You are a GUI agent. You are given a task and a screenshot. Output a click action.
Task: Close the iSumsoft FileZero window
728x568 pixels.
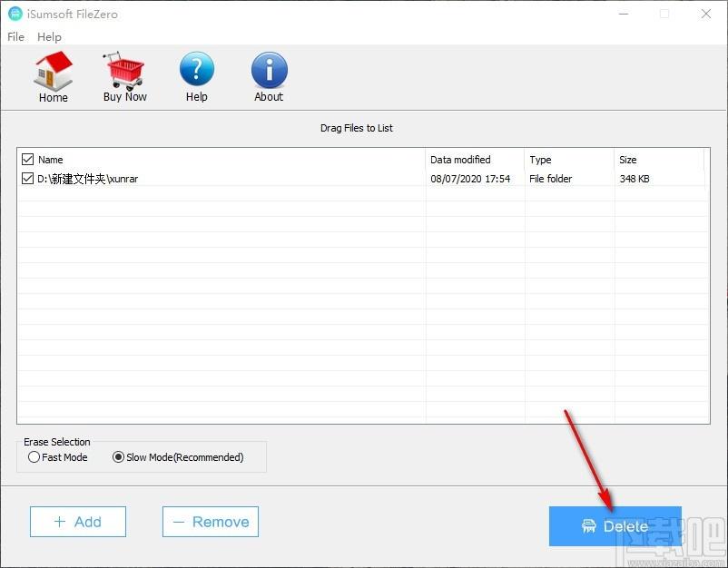pyautogui.click(x=706, y=15)
